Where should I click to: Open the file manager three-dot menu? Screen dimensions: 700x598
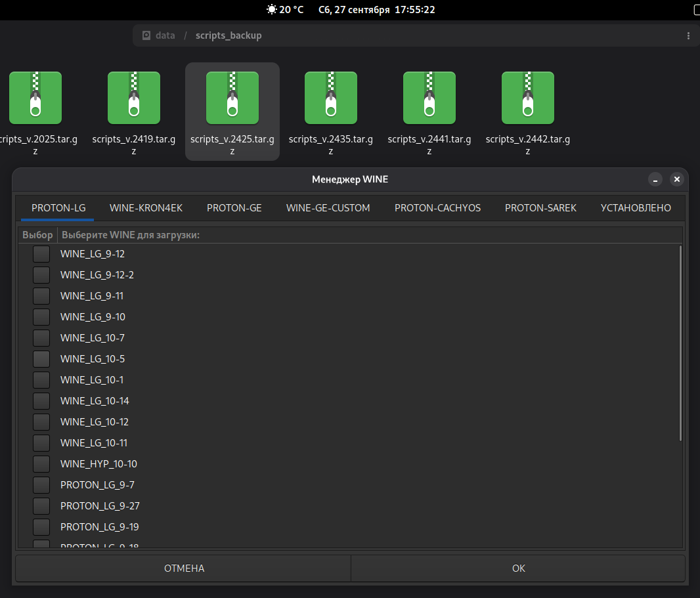click(688, 35)
